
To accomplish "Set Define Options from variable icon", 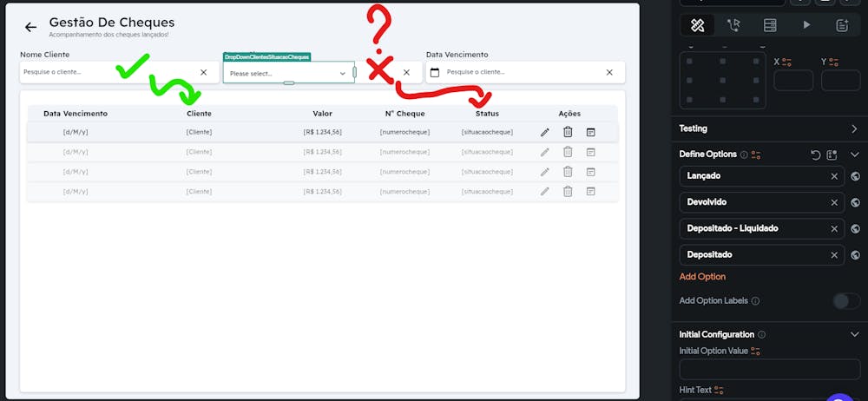I will pos(756,155).
